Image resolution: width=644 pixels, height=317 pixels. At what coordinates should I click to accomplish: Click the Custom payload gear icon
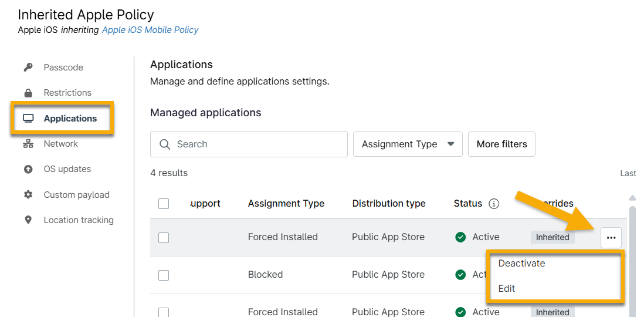point(28,195)
